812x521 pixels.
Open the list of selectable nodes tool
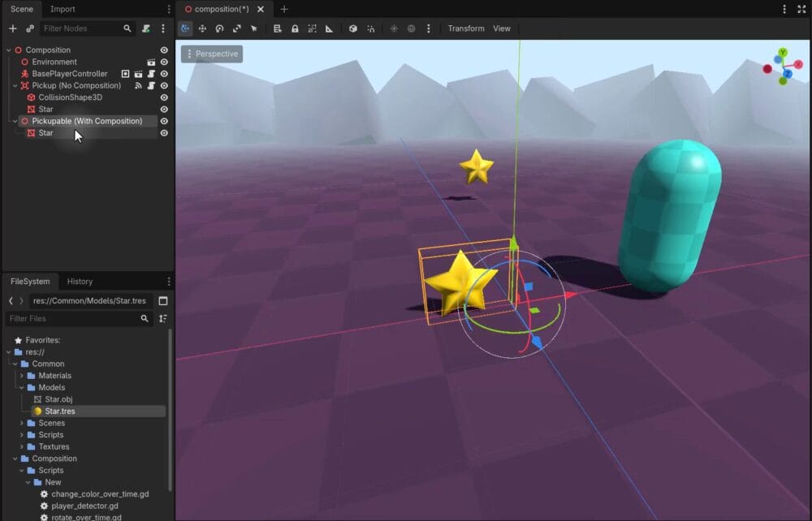[x=278, y=28]
